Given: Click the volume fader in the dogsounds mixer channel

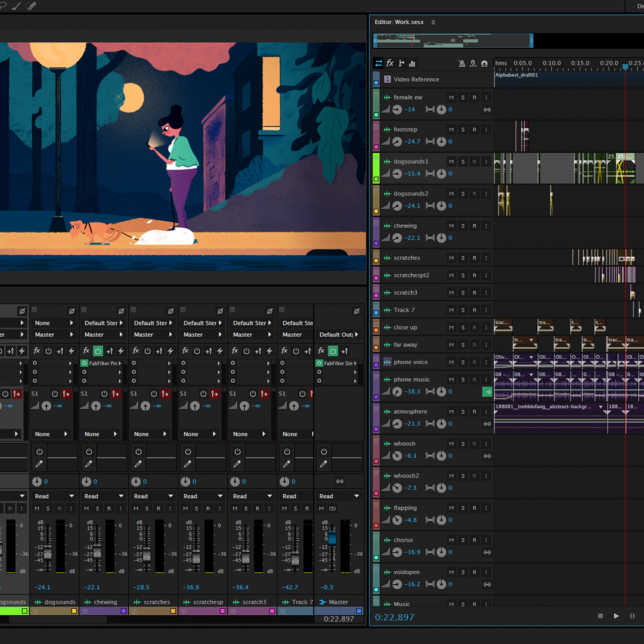Looking at the screenshot, I should pos(48,553).
